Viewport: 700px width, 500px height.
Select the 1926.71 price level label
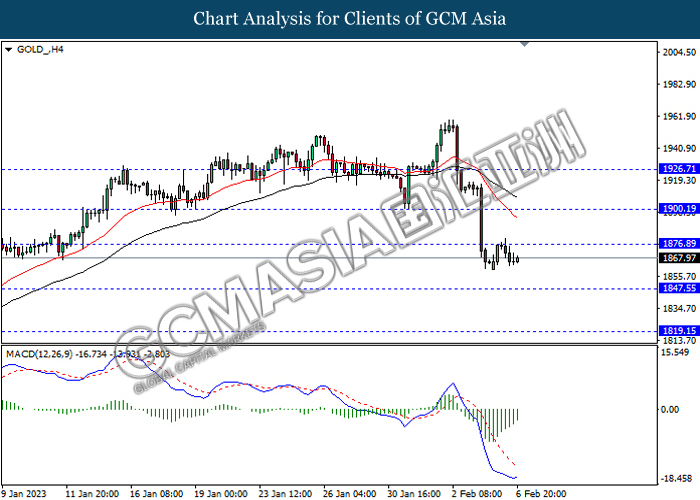679,169
